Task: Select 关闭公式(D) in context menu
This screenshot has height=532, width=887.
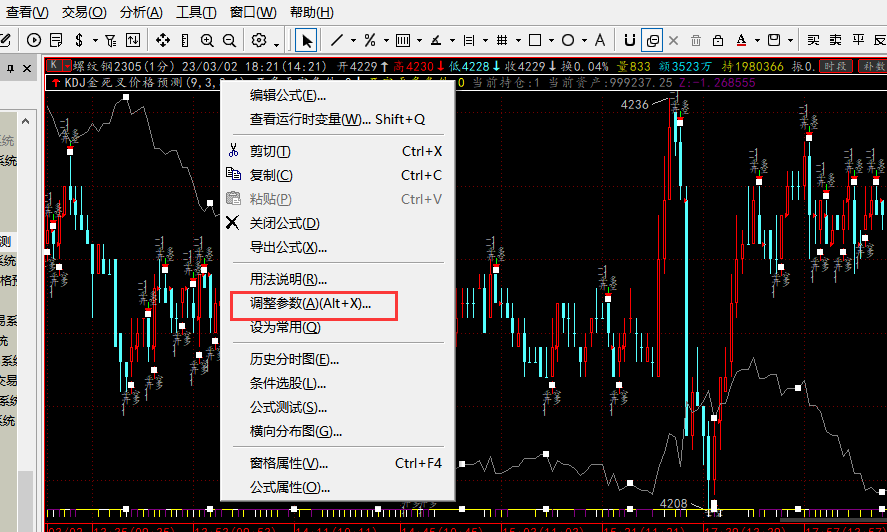Action: coord(338,224)
